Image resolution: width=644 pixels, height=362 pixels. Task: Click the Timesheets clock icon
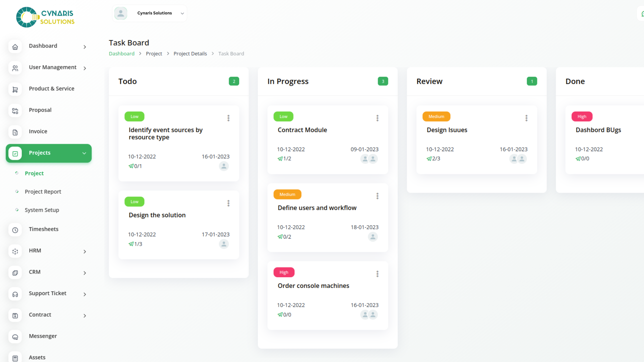[15, 230]
